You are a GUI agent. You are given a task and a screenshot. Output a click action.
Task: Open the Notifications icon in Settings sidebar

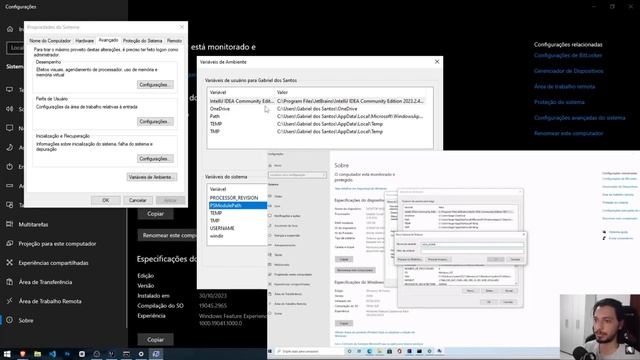(10, 128)
